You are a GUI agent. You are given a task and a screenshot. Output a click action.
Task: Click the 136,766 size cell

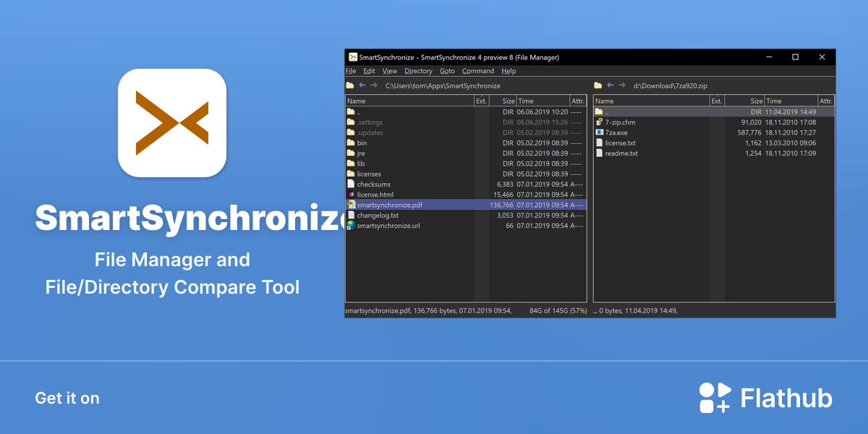pyautogui.click(x=502, y=205)
